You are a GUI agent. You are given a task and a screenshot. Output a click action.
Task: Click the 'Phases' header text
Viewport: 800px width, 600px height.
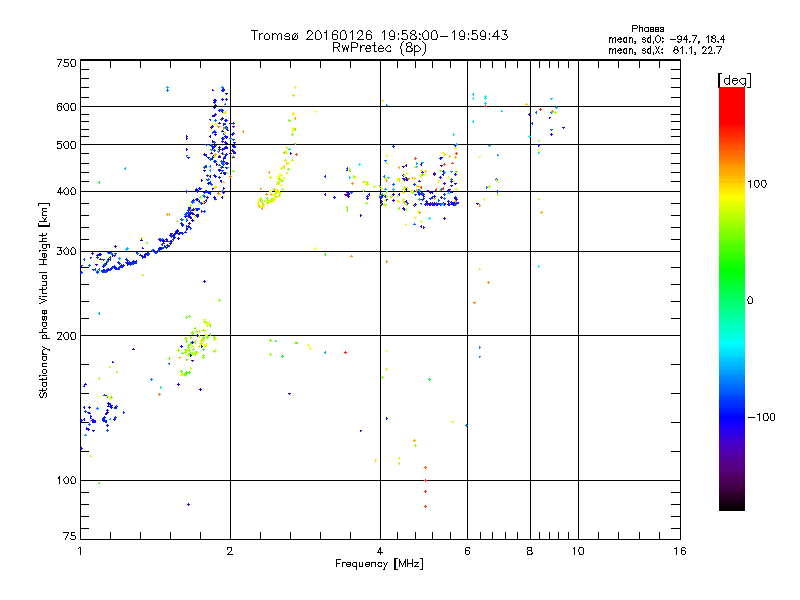(x=647, y=29)
